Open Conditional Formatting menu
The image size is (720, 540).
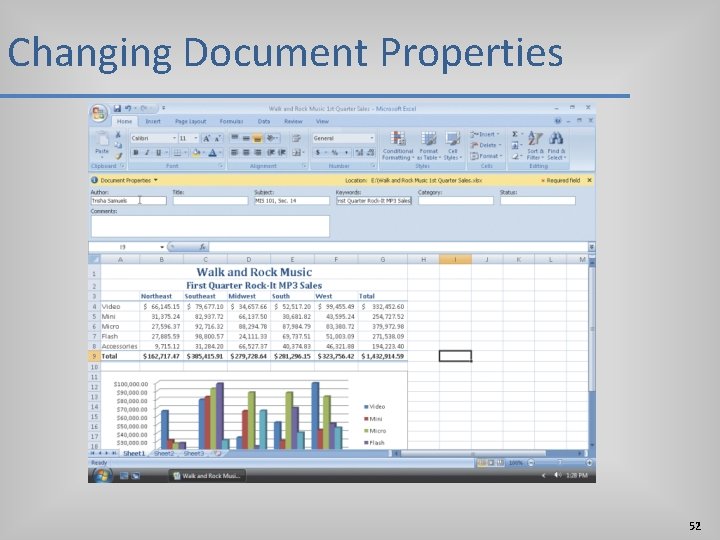tap(398, 146)
